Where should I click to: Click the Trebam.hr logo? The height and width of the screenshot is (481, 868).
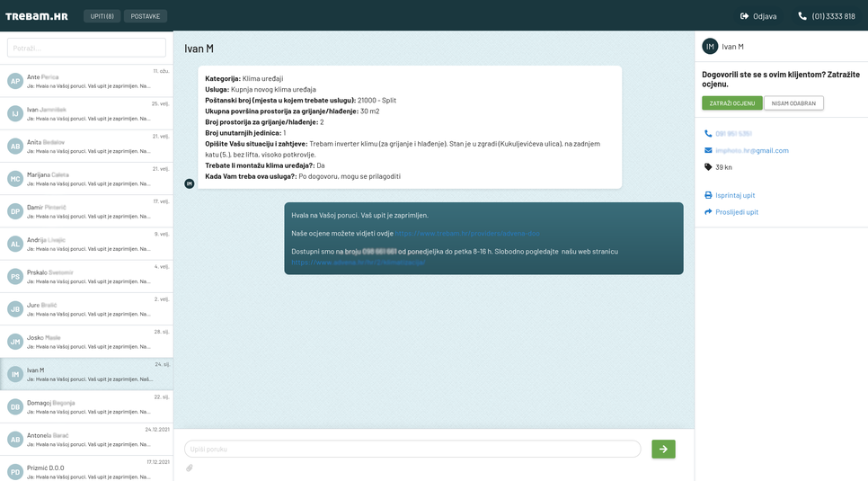pyautogui.click(x=37, y=16)
